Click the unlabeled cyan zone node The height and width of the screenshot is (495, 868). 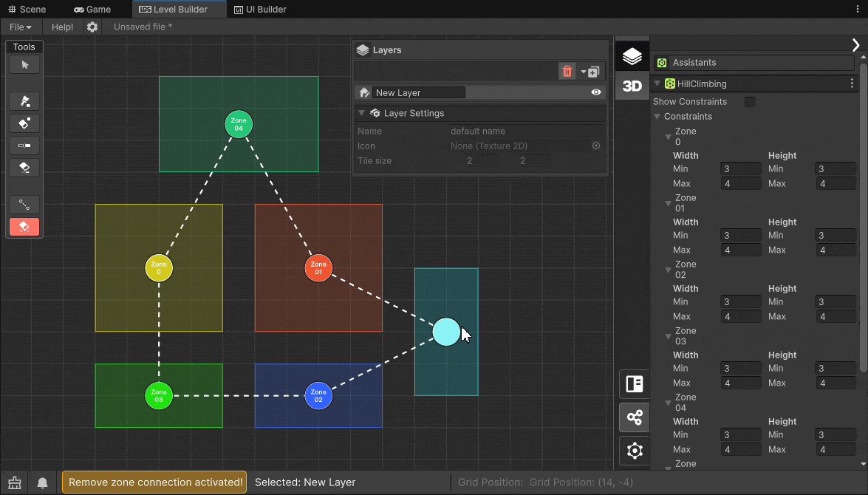446,332
